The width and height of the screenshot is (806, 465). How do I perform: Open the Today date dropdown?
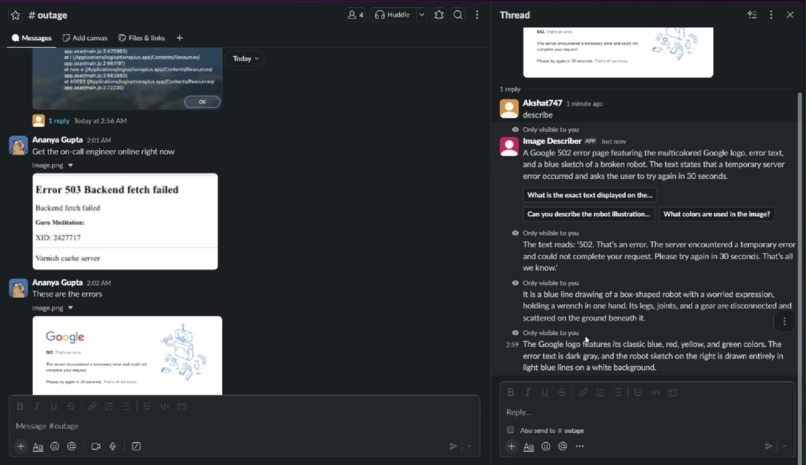[x=245, y=59]
